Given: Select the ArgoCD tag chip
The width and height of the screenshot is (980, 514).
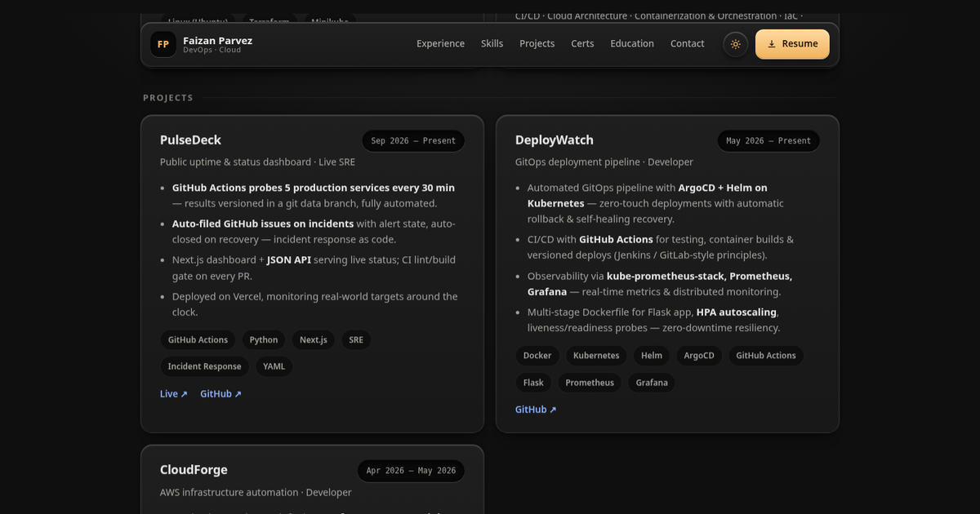Looking at the screenshot, I should click(x=699, y=356).
